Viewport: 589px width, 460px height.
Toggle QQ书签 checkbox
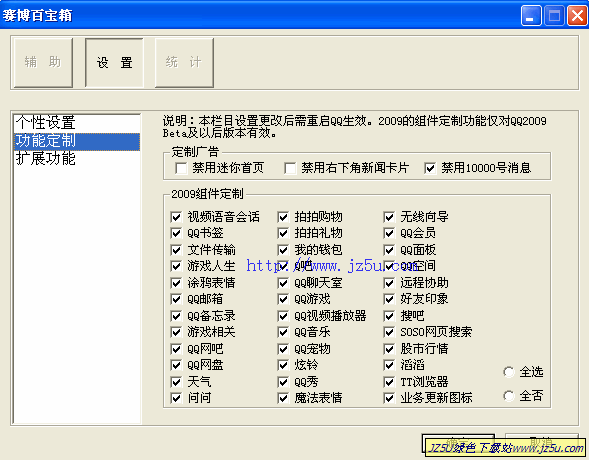point(176,233)
